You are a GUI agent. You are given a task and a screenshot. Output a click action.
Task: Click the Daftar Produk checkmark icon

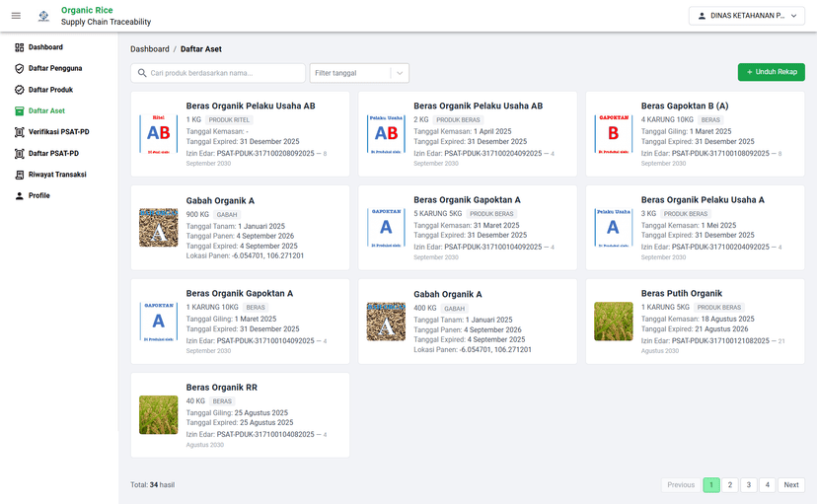(19, 90)
